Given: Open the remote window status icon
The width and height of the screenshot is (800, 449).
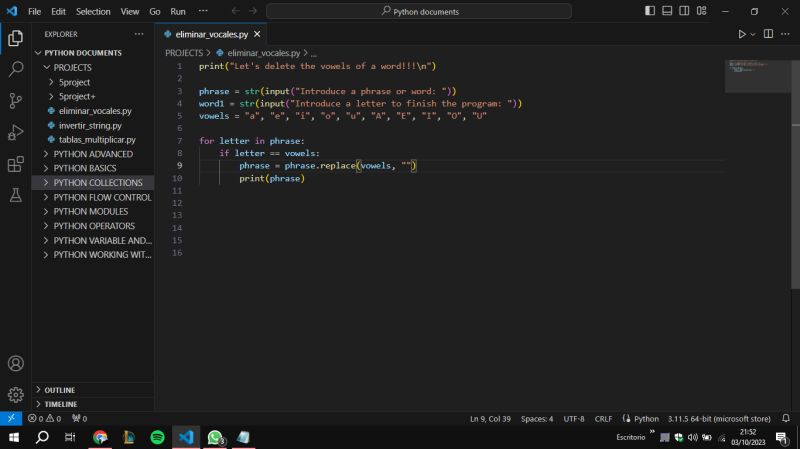Looking at the screenshot, I should click(11, 418).
